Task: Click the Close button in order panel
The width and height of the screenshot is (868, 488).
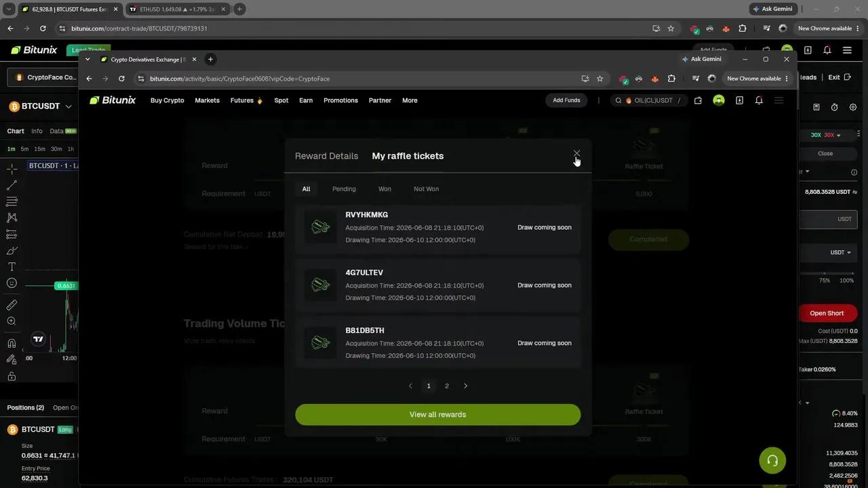Action: 825,153
